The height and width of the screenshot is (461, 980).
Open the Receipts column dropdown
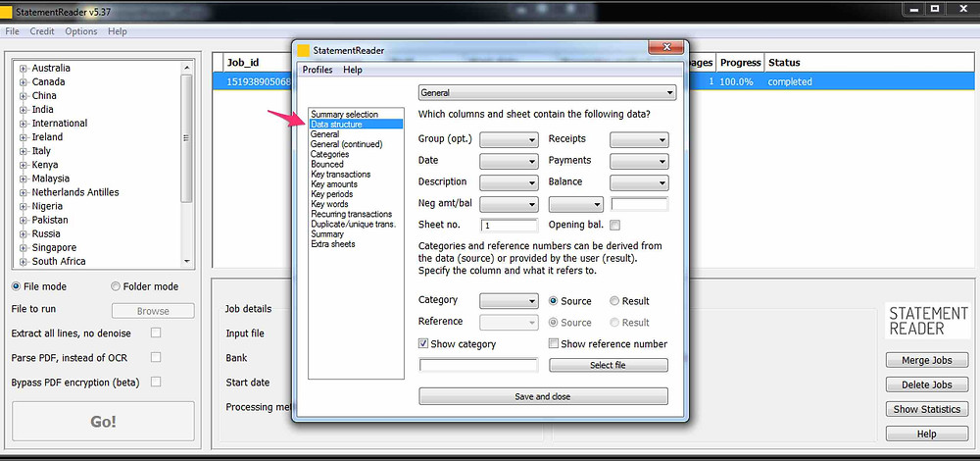[x=639, y=140]
